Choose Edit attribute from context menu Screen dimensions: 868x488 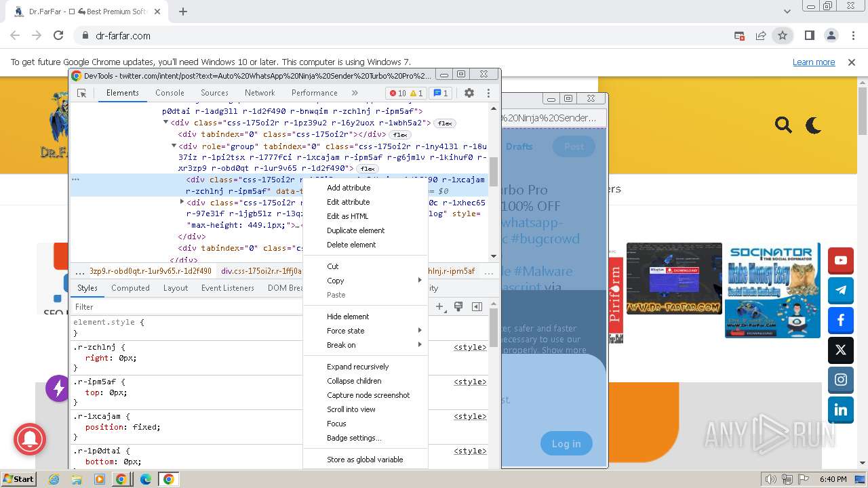coord(366,202)
